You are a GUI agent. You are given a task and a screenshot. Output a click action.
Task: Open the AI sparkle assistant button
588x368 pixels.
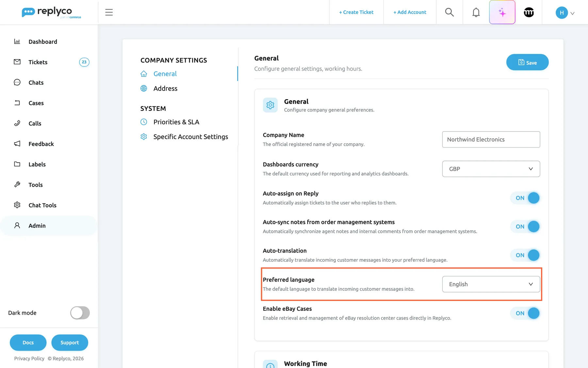point(502,12)
